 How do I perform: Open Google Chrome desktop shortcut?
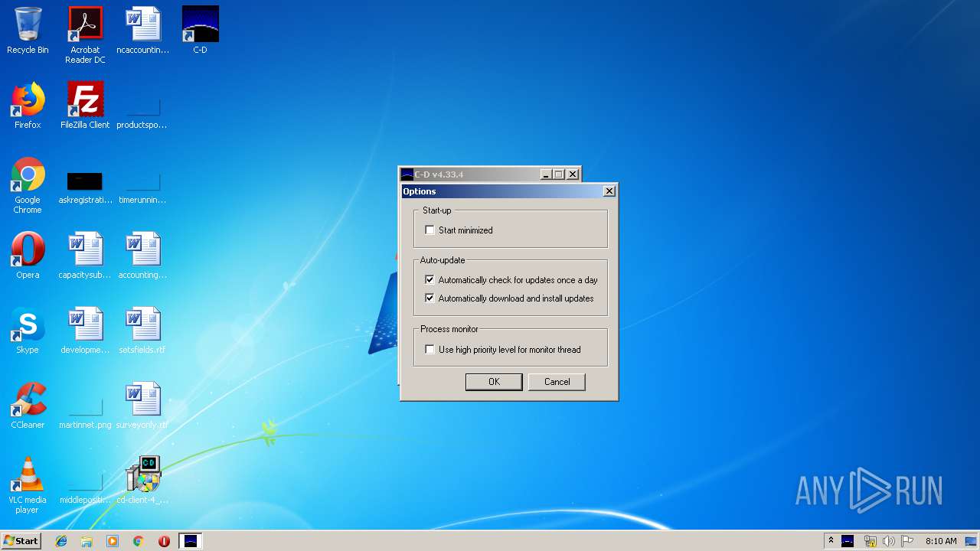click(28, 185)
